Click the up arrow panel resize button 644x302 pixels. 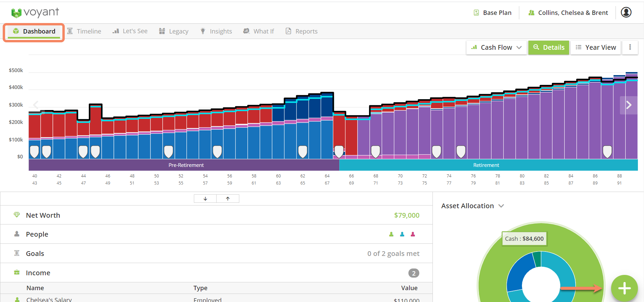pos(228,199)
